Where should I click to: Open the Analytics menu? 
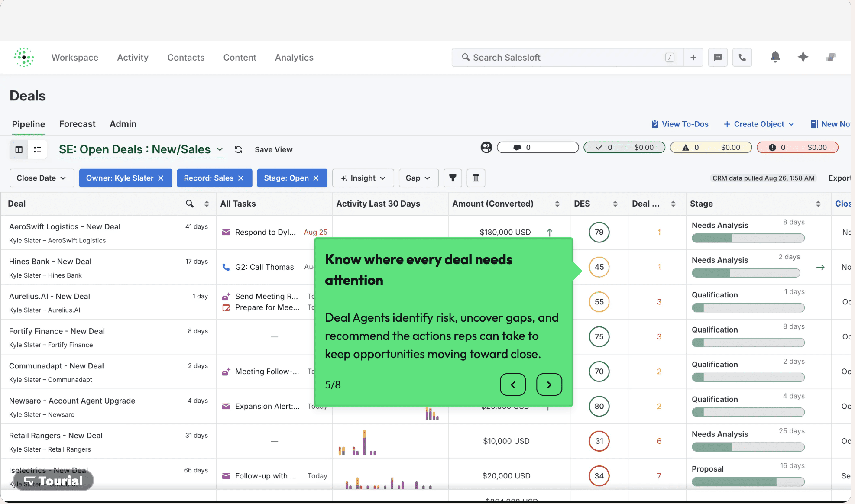(294, 57)
